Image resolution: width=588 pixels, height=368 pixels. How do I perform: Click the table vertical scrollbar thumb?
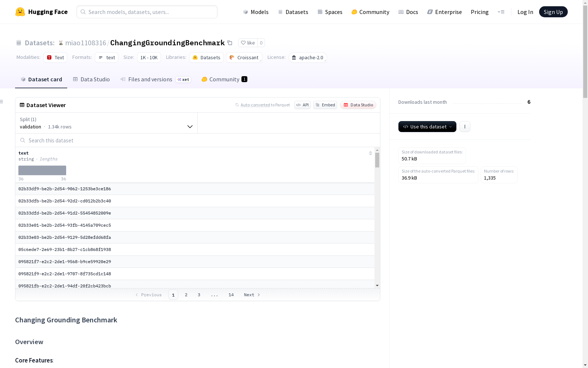(x=377, y=160)
